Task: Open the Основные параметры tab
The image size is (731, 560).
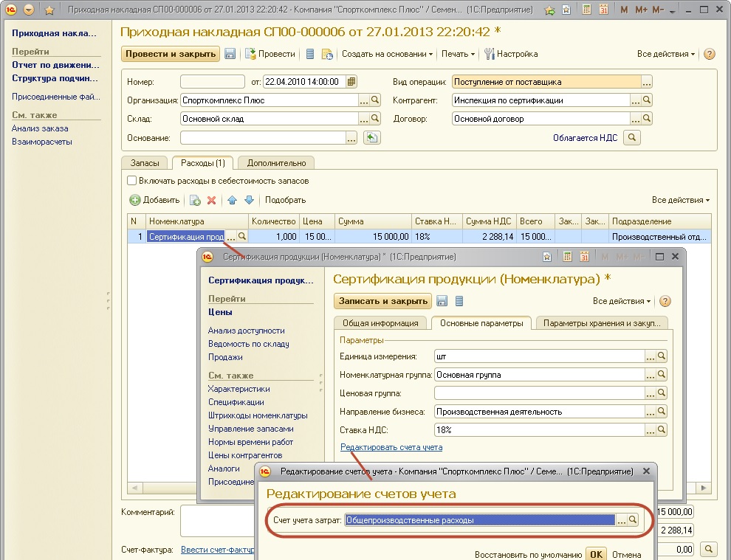Action: [481, 323]
